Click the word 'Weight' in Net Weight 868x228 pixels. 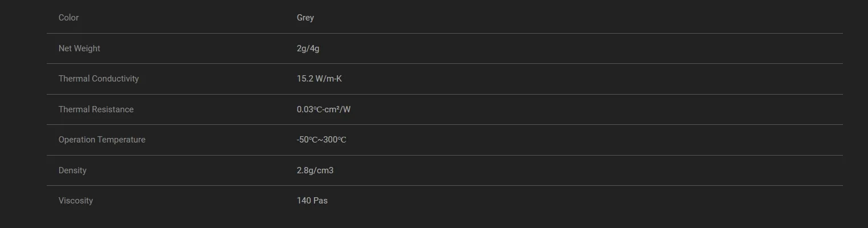(x=87, y=48)
